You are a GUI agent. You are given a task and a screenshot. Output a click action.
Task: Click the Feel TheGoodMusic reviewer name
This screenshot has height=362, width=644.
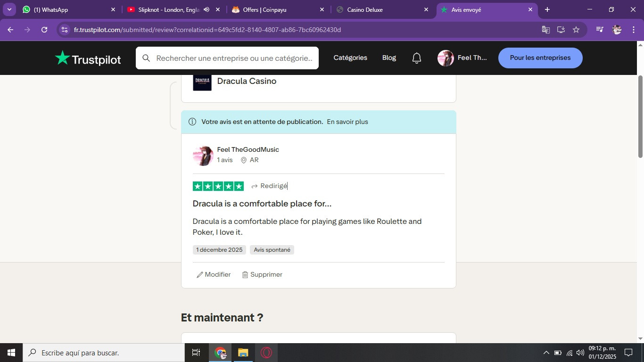[248, 149]
